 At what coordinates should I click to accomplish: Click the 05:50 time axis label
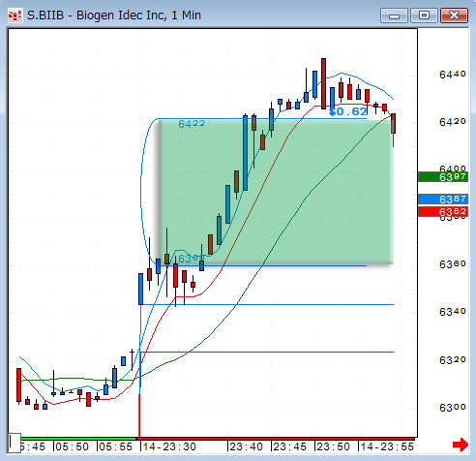coord(72,446)
